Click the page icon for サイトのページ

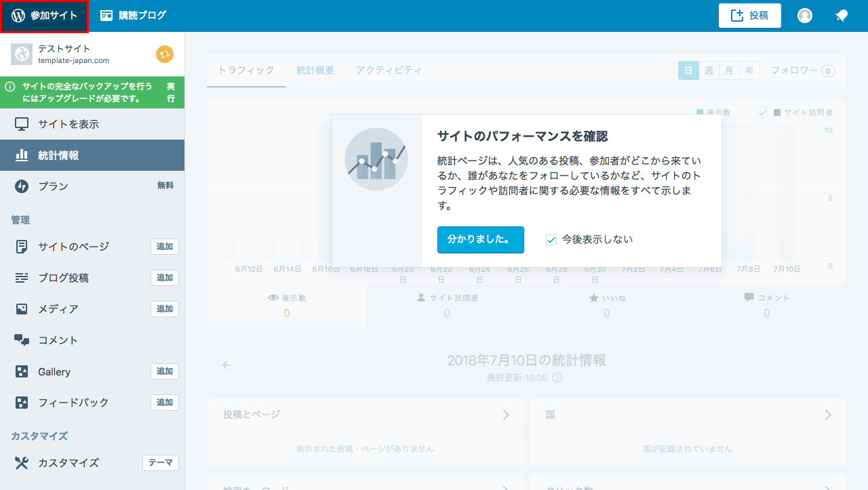(x=22, y=247)
